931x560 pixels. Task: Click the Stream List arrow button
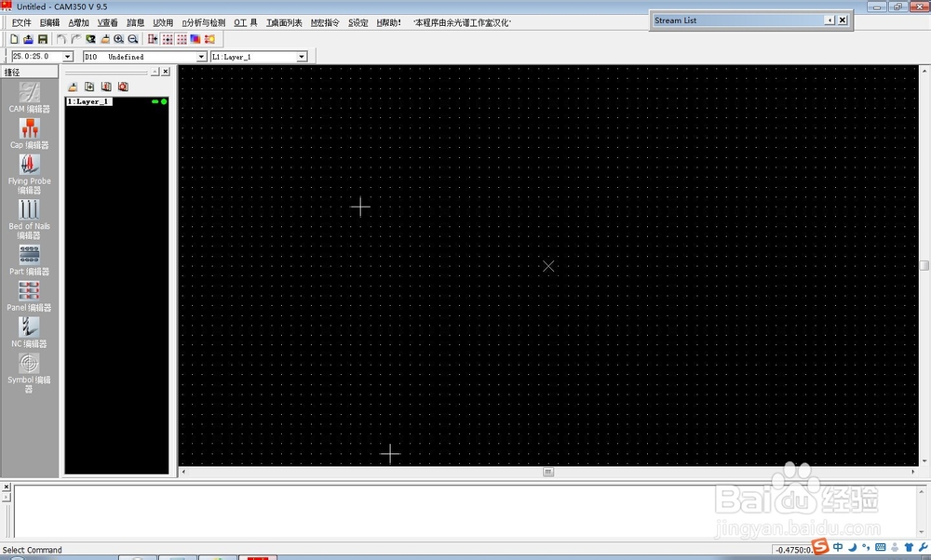(830, 20)
